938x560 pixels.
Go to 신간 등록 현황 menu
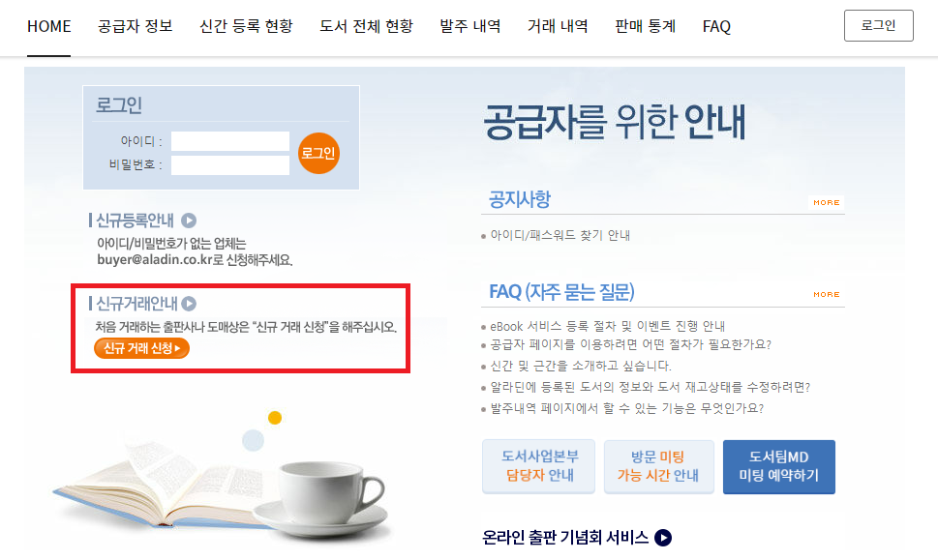[246, 26]
